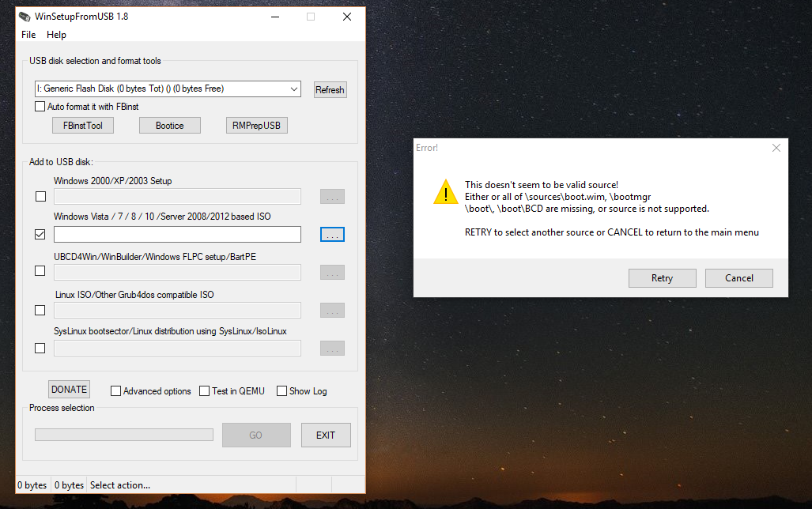Expand the USB disk selection dropdown
This screenshot has width=812, height=509.
coord(293,89)
